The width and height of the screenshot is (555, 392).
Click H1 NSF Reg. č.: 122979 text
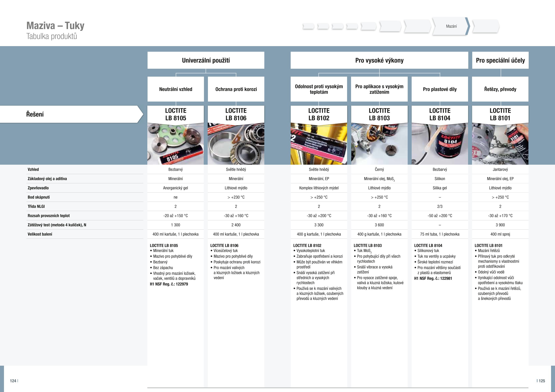point(169,284)
